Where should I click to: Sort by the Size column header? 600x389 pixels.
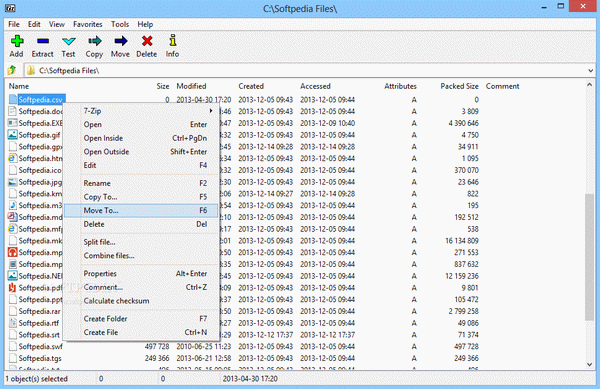pyautogui.click(x=163, y=86)
